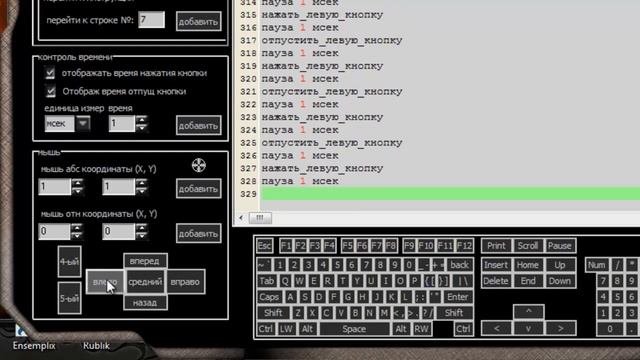Click 'добавить' for мышь отн координаты
The height and width of the screenshot is (360, 640).
198,233
